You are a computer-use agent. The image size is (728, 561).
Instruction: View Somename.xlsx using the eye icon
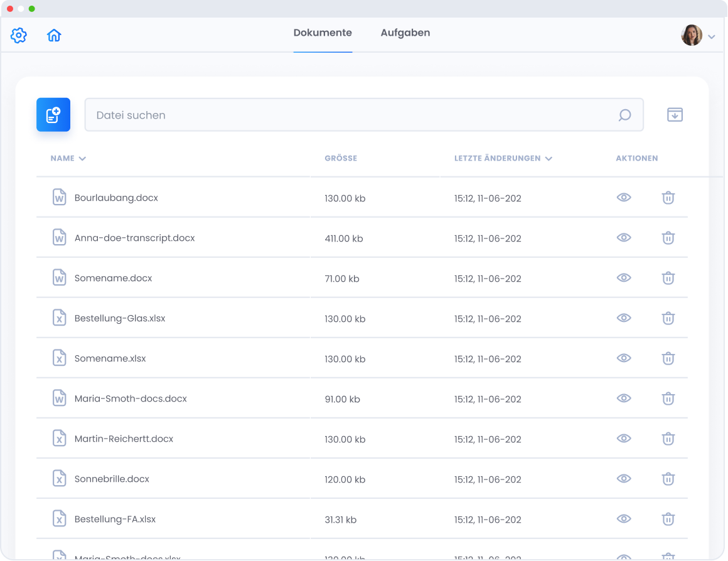[623, 358]
